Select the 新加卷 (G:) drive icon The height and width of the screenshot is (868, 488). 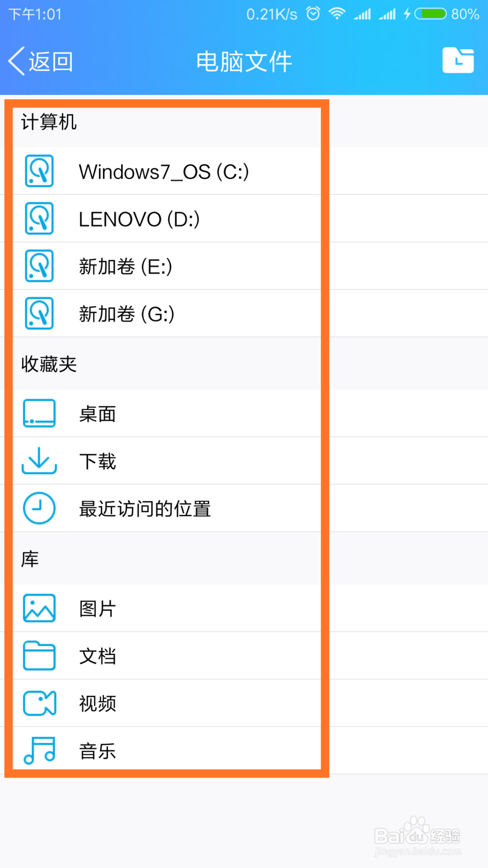pos(39,313)
